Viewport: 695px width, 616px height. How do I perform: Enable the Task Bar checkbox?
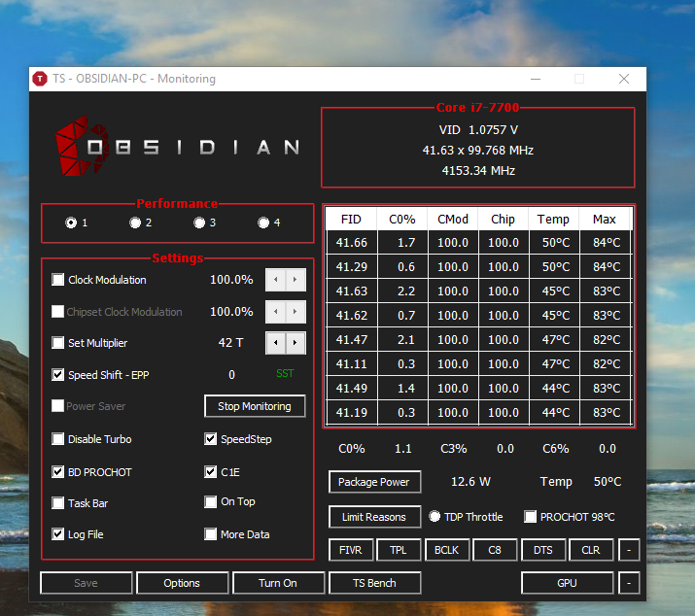(x=57, y=503)
